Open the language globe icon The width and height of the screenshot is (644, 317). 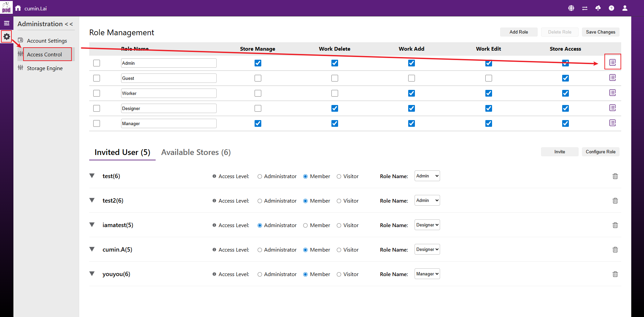[x=571, y=8]
